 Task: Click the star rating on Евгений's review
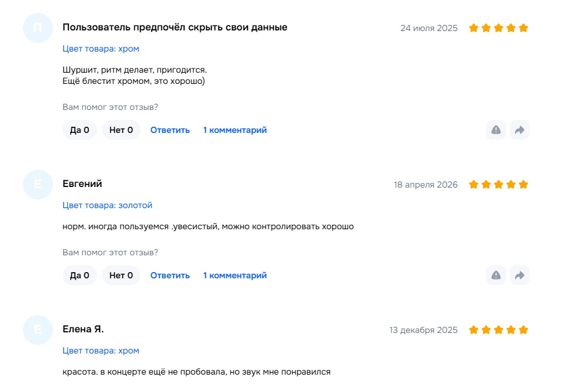click(x=499, y=185)
